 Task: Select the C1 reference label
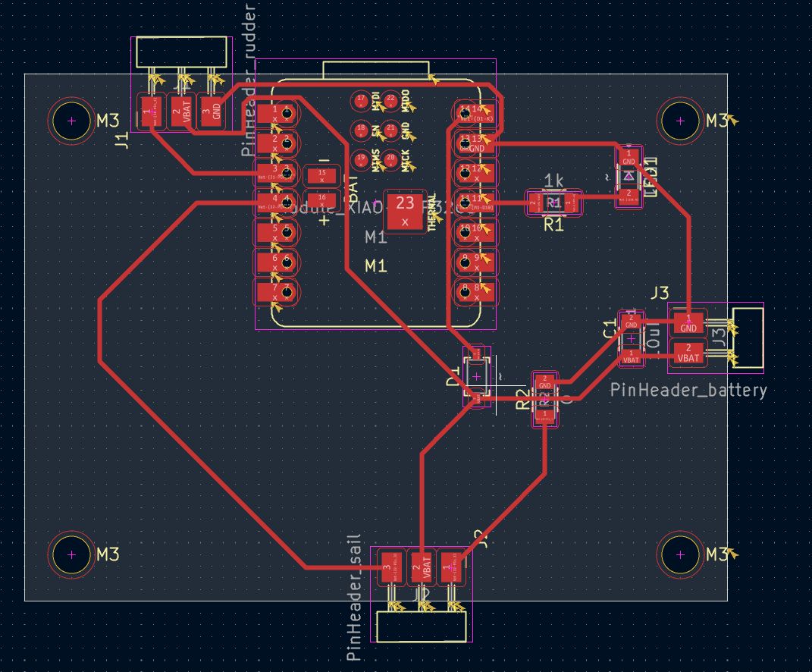610,330
